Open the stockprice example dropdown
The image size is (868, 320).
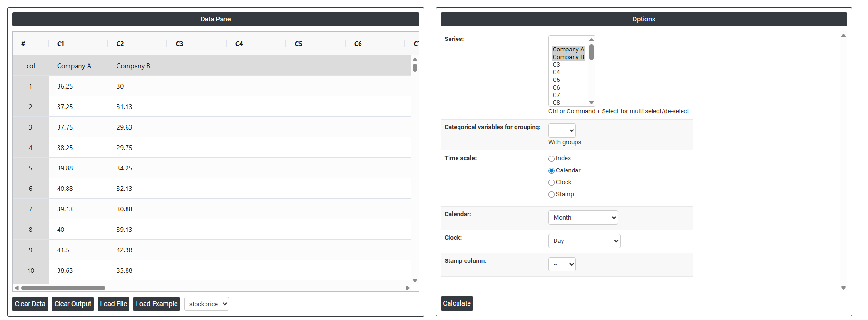(x=206, y=304)
